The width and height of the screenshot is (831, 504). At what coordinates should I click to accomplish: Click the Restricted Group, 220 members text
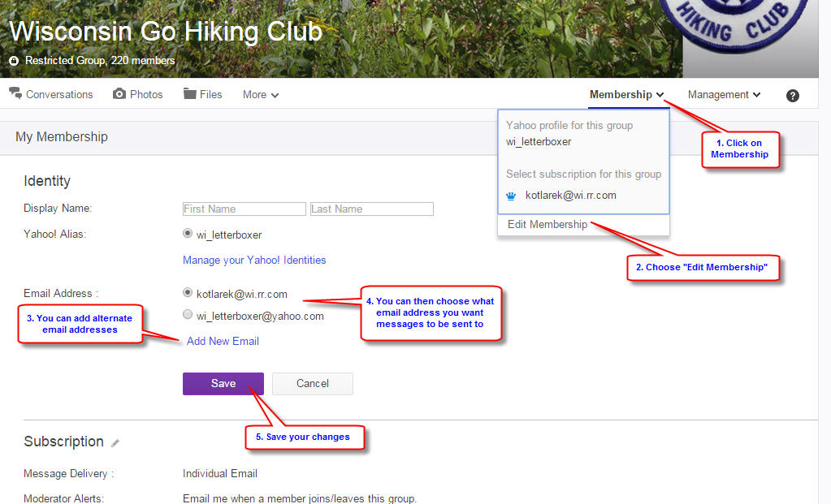tap(100, 60)
